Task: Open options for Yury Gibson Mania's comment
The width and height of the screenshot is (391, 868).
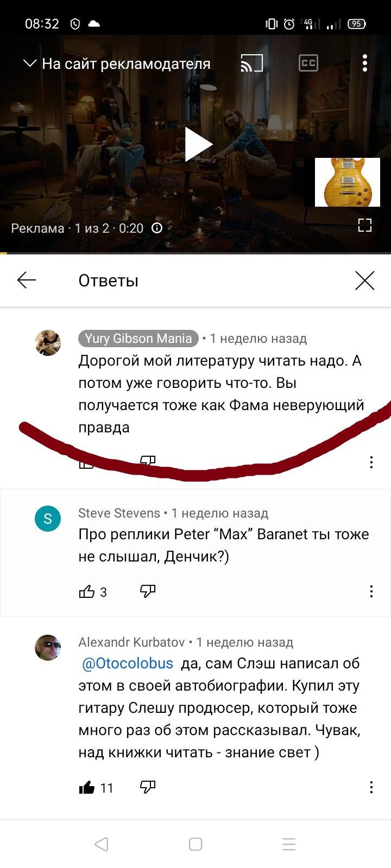Action: coord(371,462)
